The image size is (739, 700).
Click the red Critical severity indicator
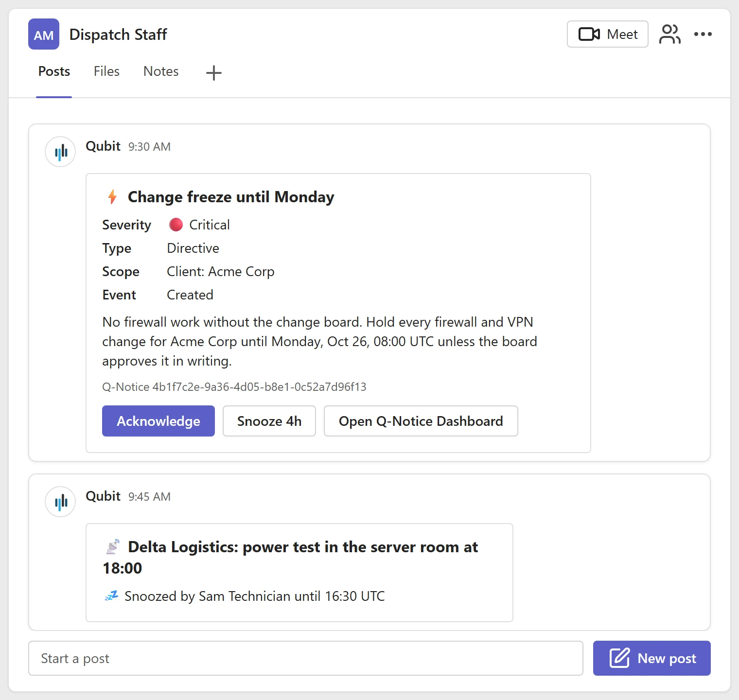pos(176,225)
